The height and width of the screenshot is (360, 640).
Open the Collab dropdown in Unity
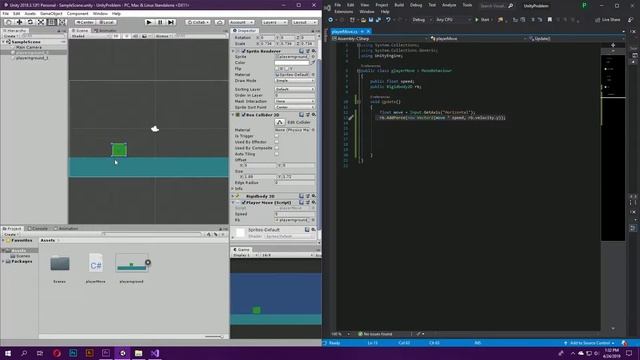tap(198, 22)
